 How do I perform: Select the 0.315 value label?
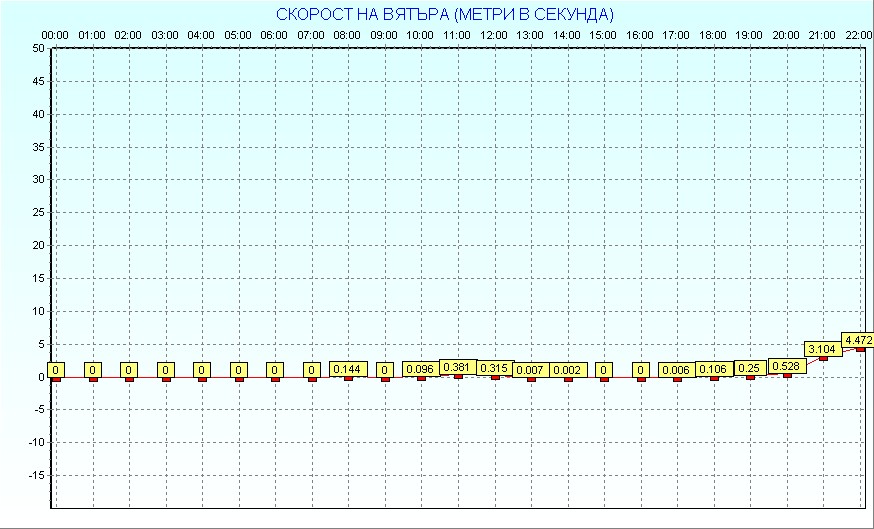coord(494,368)
